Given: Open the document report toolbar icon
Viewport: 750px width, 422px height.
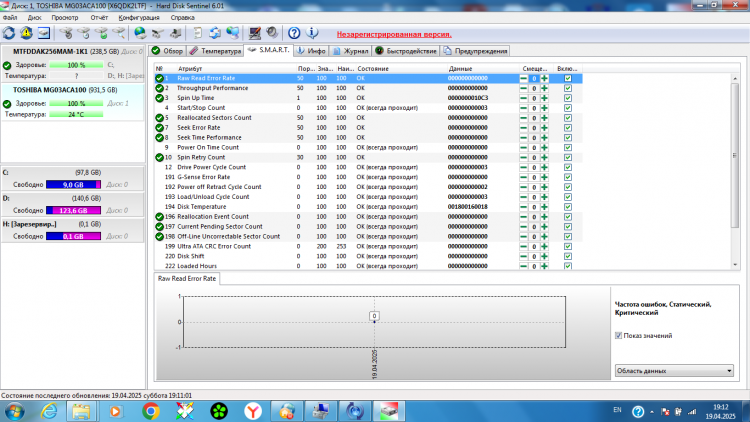Looking at the screenshot, I should [197, 33].
